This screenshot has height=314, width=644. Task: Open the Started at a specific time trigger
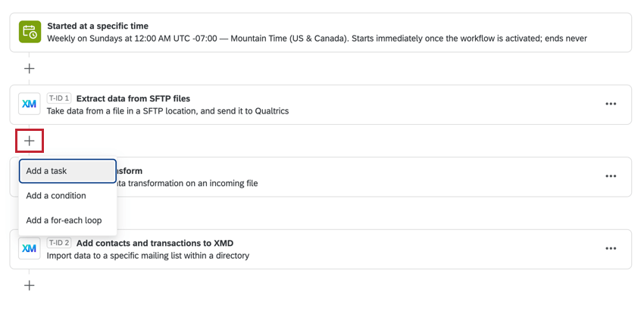[x=98, y=26]
